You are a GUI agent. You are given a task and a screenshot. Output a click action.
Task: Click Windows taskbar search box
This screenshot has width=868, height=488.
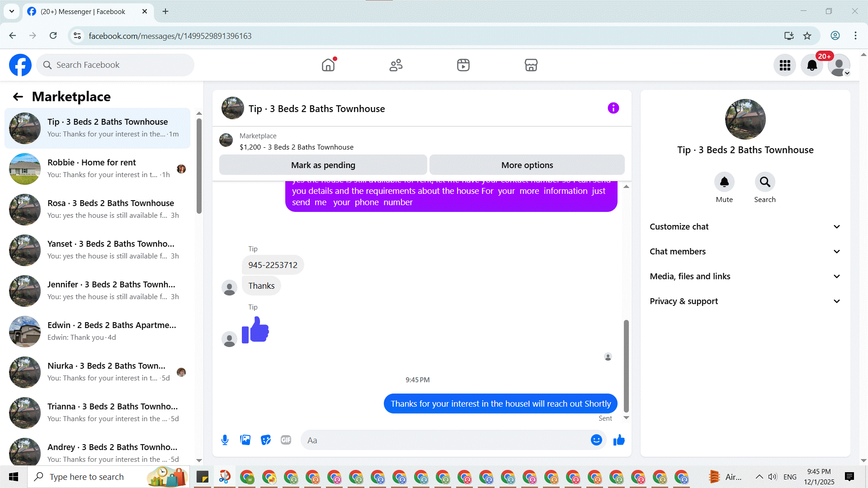pyautogui.click(x=108, y=477)
